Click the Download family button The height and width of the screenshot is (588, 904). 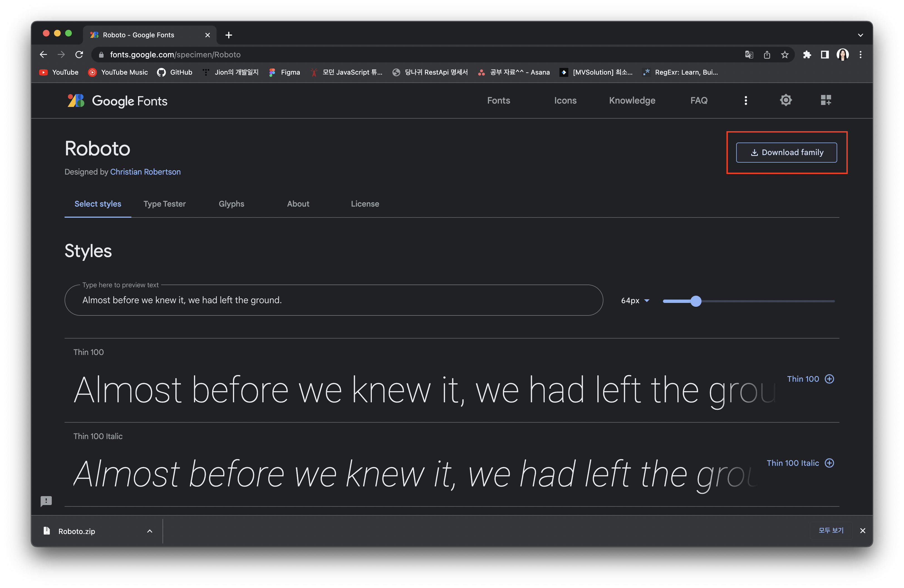tap(786, 152)
